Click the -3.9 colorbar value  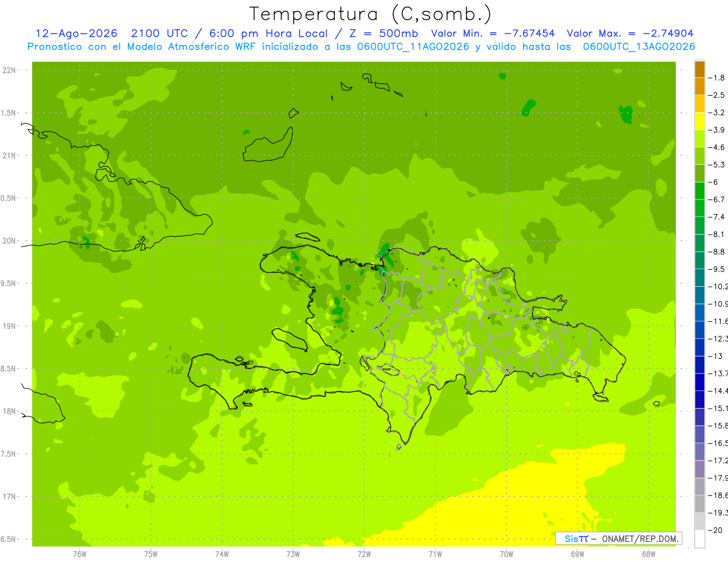717,130
